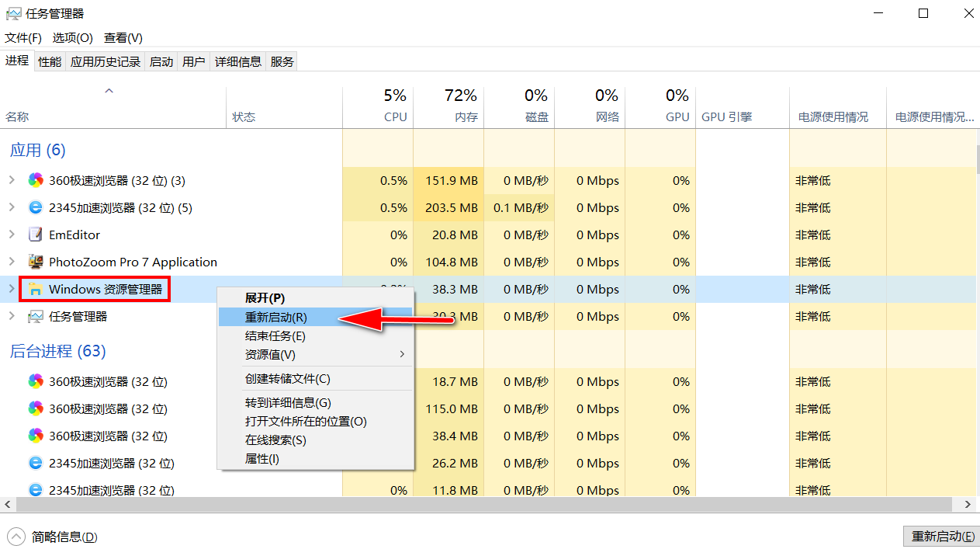
Task: Expand the 2345加速浏览器 (32 位) (5) group
Action: click(x=11, y=207)
